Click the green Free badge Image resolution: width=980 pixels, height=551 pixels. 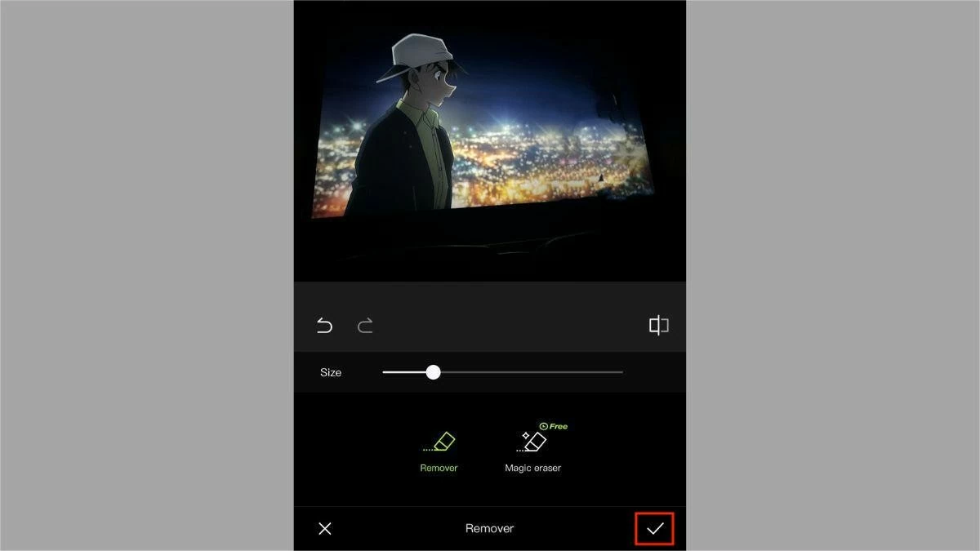[554, 426]
